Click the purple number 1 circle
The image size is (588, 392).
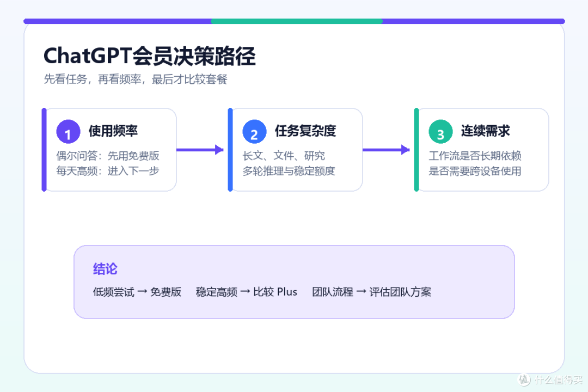click(68, 132)
